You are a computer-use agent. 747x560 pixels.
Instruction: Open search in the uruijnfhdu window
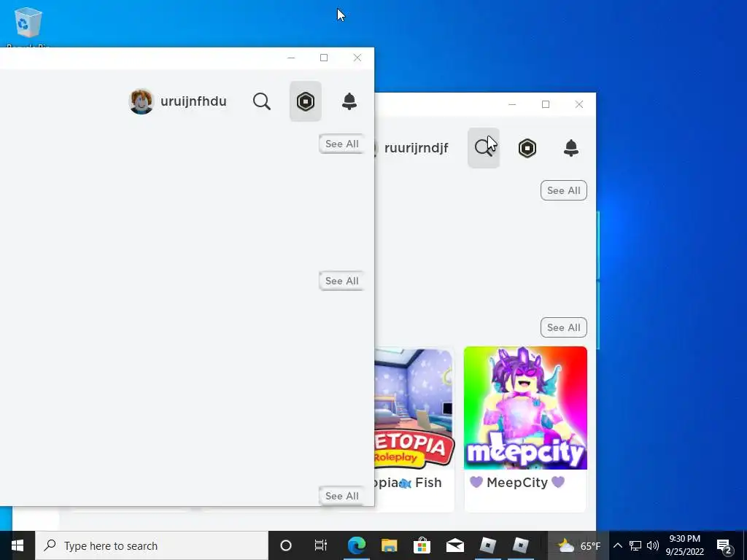point(262,101)
